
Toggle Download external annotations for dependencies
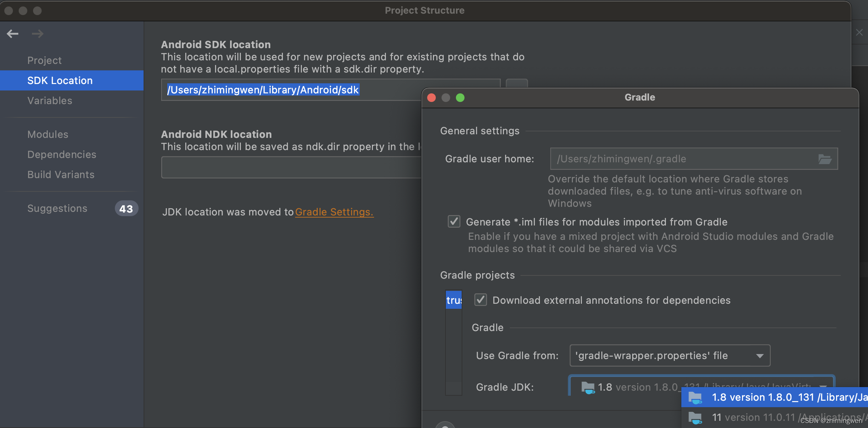[x=479, y=299]
